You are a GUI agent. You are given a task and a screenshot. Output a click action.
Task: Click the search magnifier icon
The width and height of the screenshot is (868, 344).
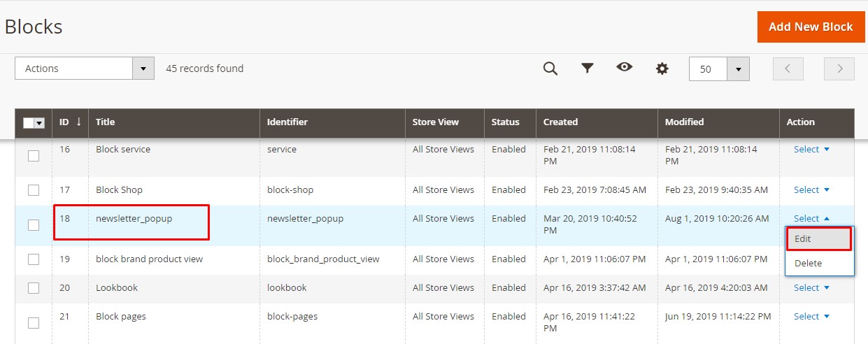coord(550,69)
